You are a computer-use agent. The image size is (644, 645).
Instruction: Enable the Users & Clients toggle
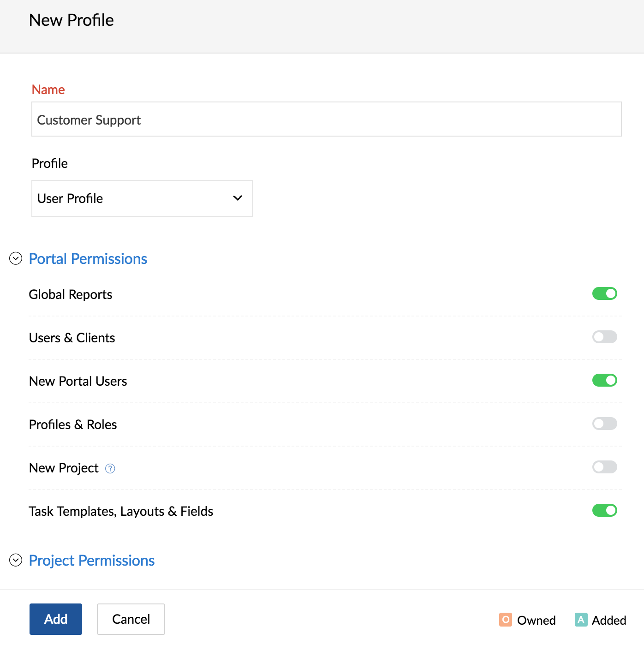pos(605,337)
